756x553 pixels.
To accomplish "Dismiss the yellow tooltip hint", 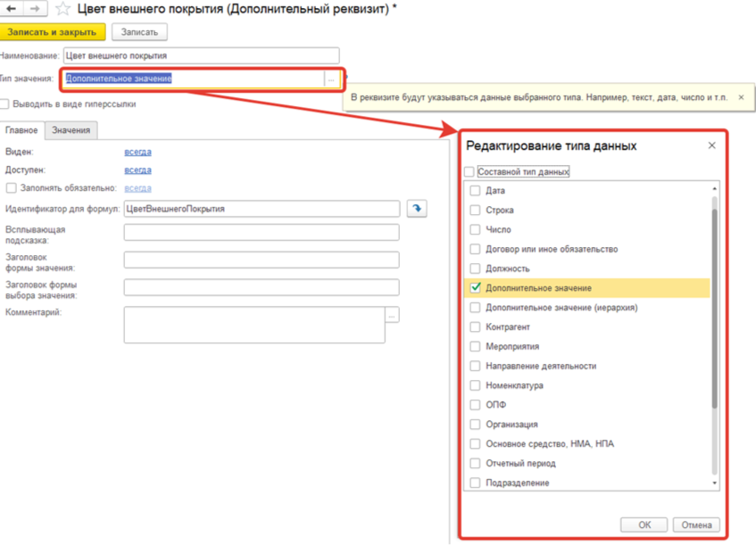I will click(x=741, y=97).
